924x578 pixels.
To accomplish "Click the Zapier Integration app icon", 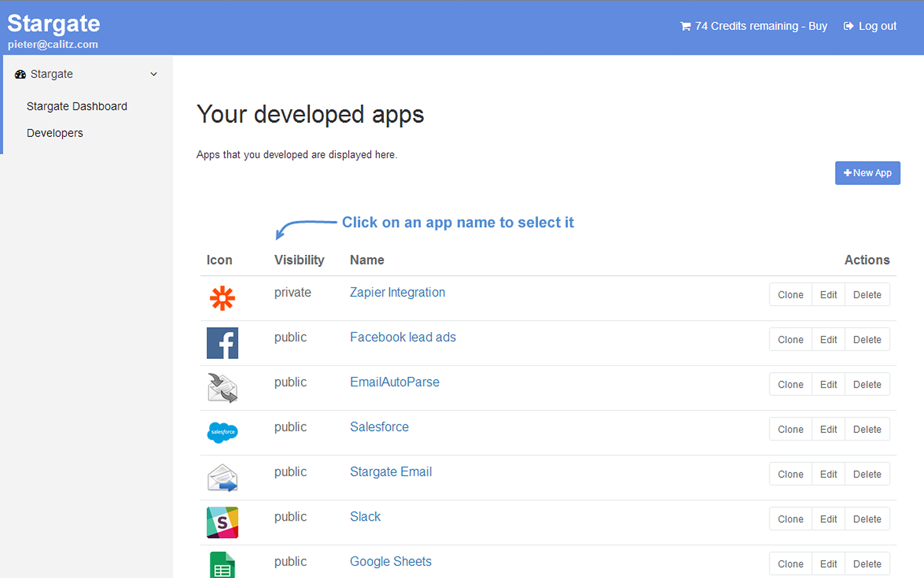I will [x=222, y=298].
